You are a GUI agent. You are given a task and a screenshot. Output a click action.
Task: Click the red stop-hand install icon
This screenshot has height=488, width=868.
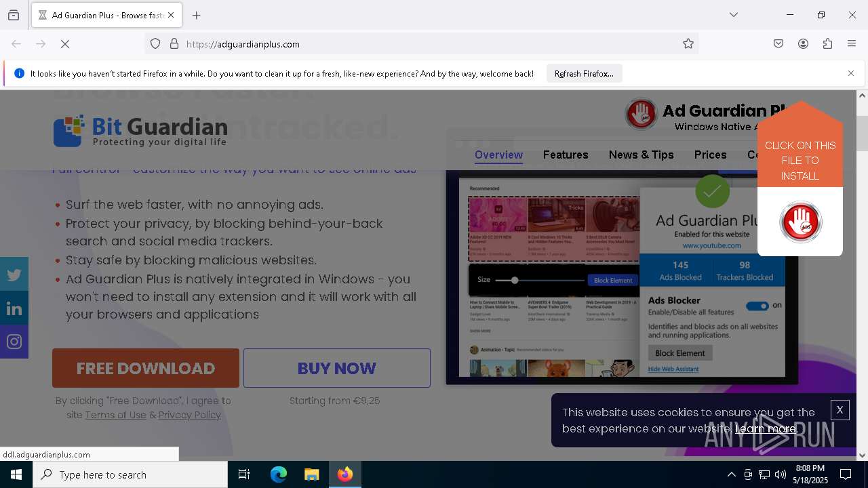[801, 222]
